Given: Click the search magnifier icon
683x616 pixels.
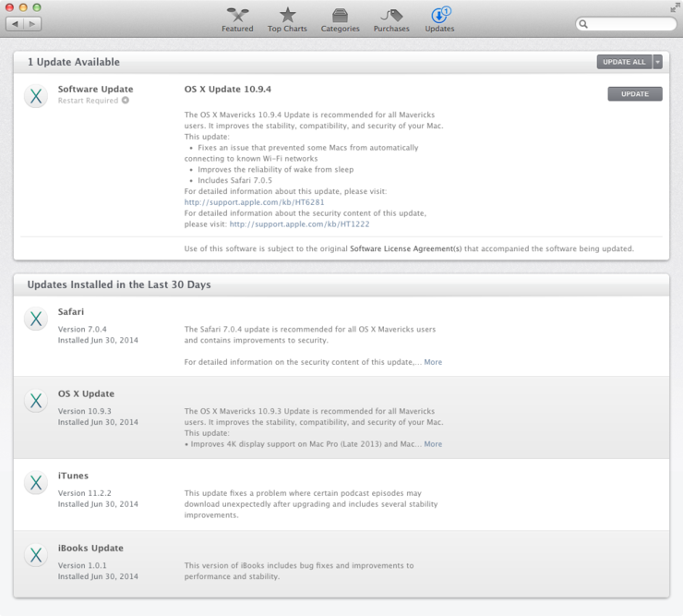Looking at the screenshot, I should click(x=583, y=24).
